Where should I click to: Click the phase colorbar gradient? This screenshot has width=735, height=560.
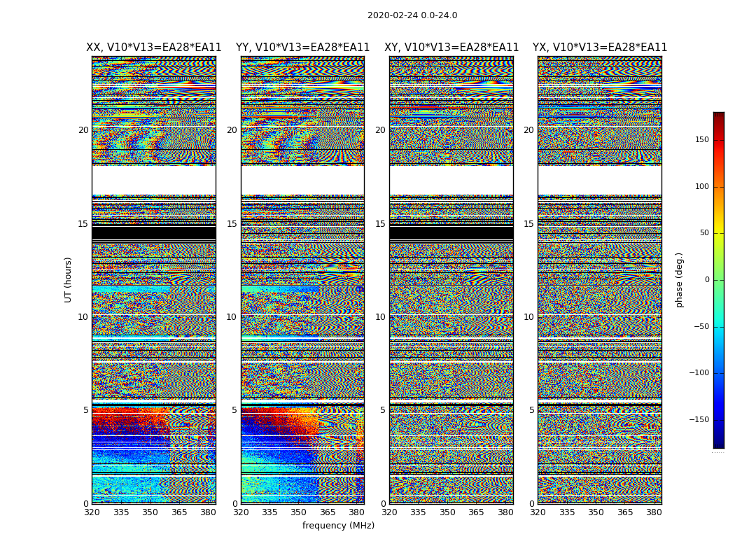point(719,280)
